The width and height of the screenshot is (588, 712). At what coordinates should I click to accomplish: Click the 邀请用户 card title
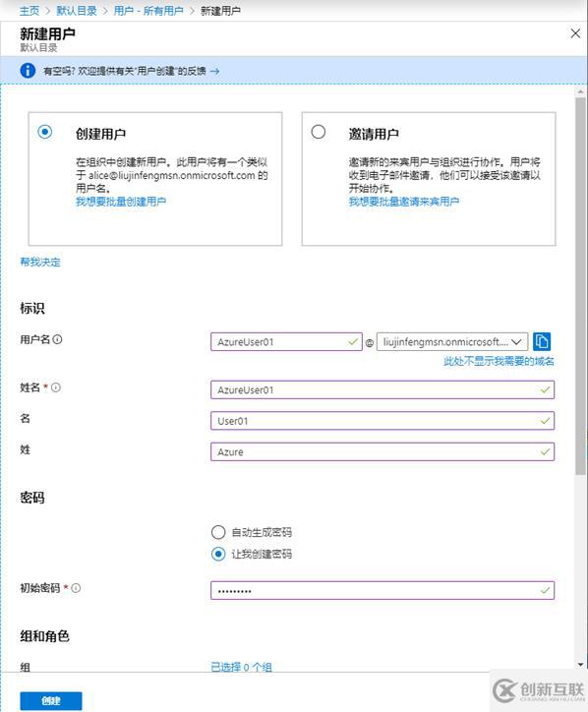coord(374,134)
